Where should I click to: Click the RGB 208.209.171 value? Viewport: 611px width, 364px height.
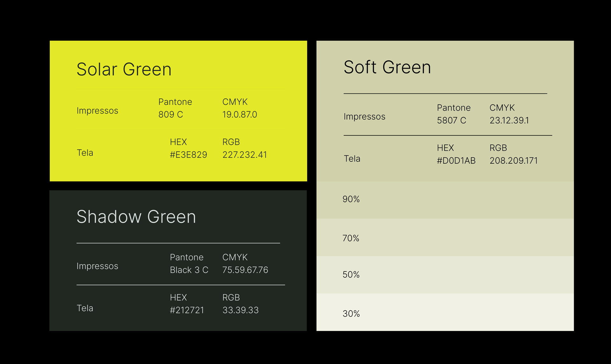coord(513,161)
